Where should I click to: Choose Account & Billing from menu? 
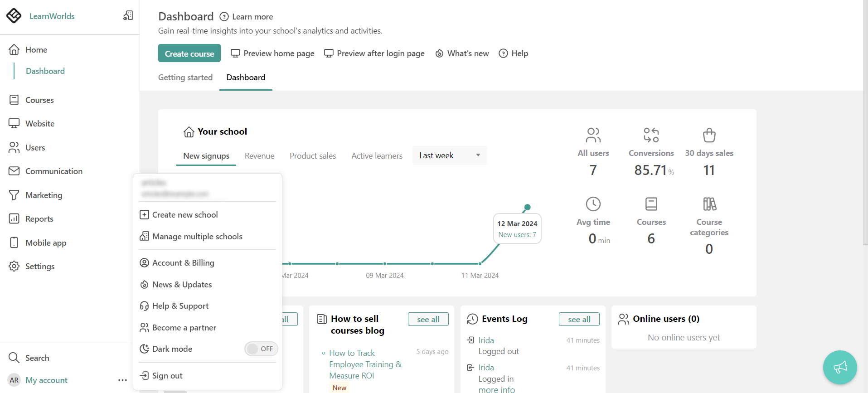(x=183, y=263)
